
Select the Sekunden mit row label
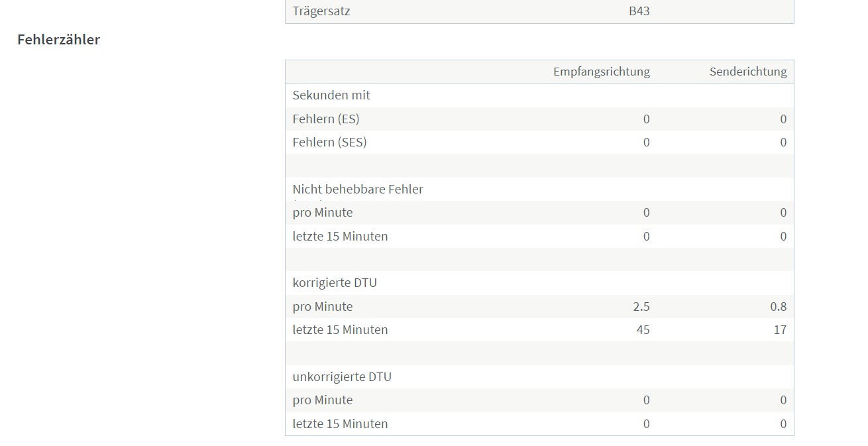(331, 95)
